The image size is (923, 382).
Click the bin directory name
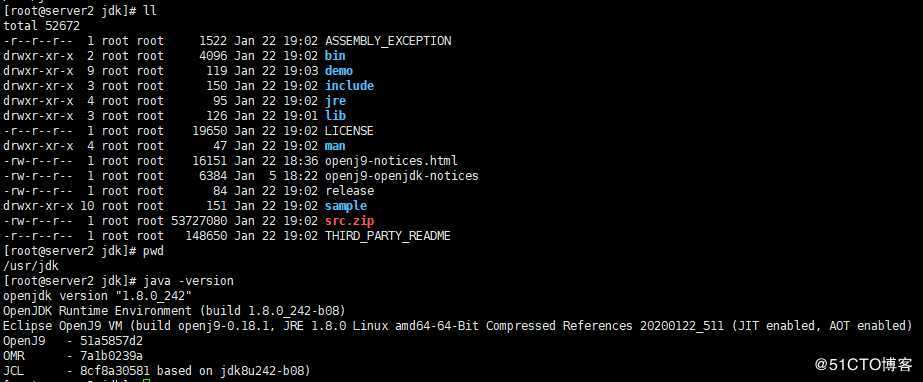335,56
